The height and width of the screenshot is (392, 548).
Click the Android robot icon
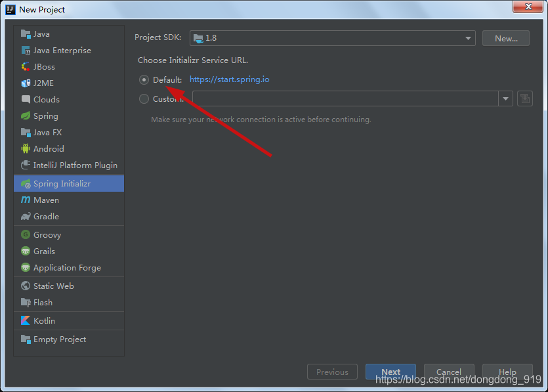(26, 148)
